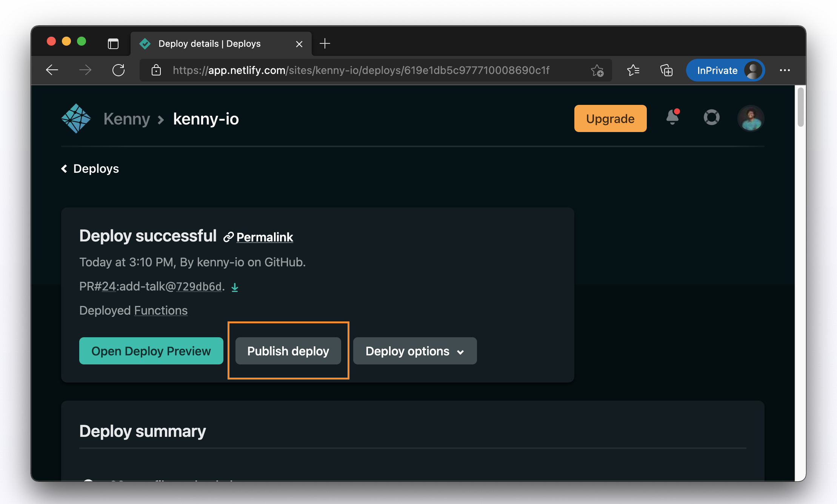This screenshot has height=504, width=837.
Task: Click the download deploy icon next to 729db6d
Action: coord(235,287)
